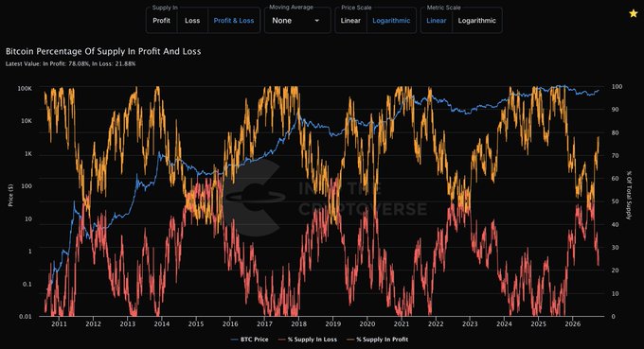Toggle % Supply In Profit legend entry
Image resolution: width=644 pixels, height=349 pixels.
(377, 340)
